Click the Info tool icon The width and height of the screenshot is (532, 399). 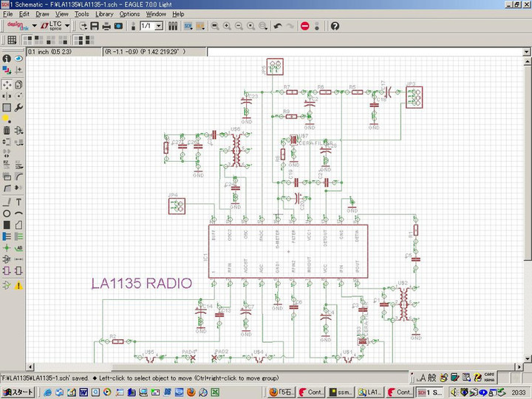point(7,58)
